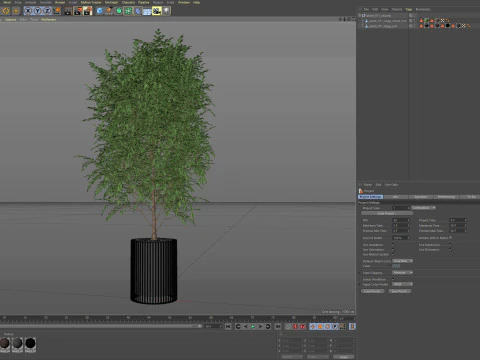Click the Previous Frame arrow button

click(x=246, y=327)
